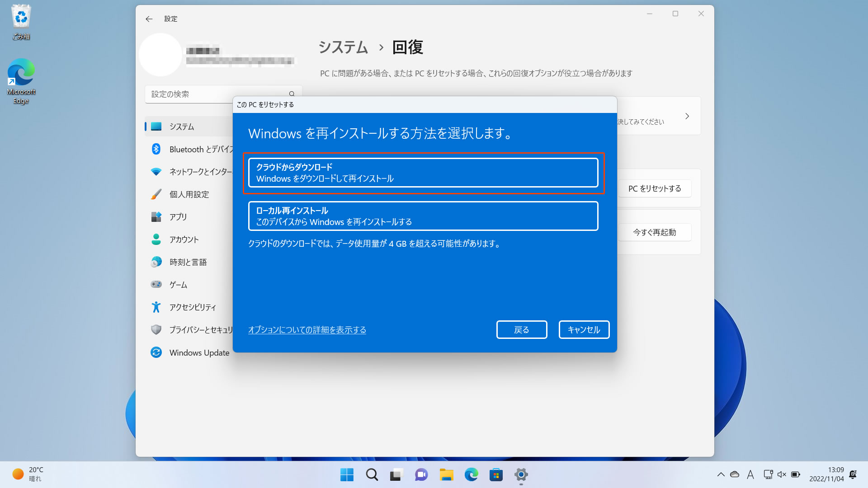
Task: Maximize the Settings window
Action: point(675,14)
